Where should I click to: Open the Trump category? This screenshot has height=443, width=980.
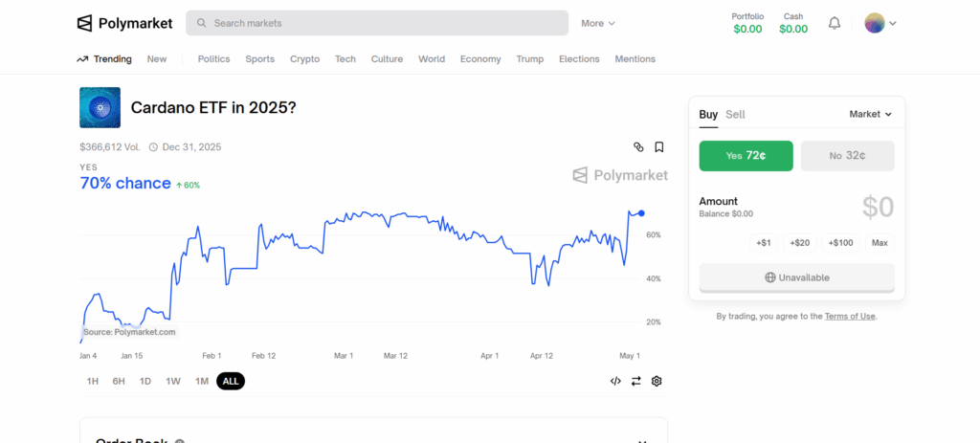point(530,59)
